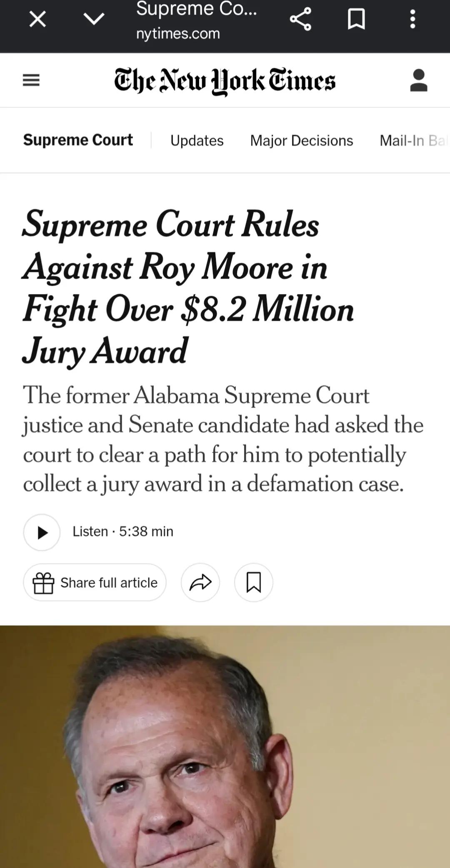
Task: Tap the article headline text
Action: click(x=188, y=287)
